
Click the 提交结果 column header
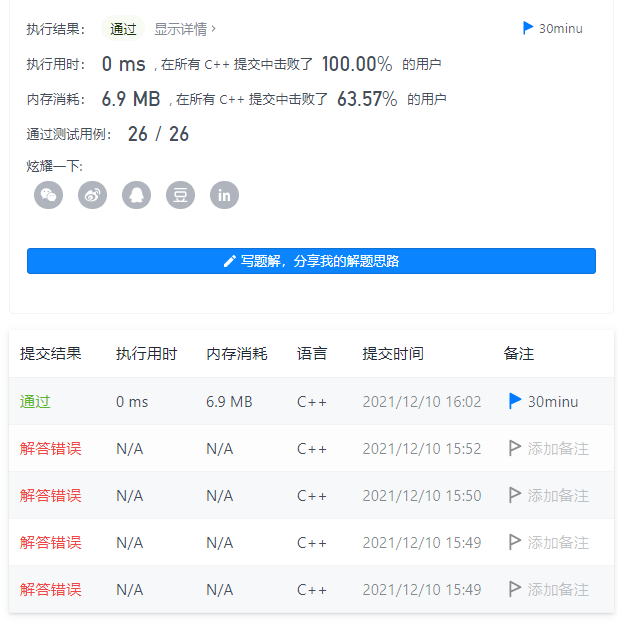coord(51,354)
